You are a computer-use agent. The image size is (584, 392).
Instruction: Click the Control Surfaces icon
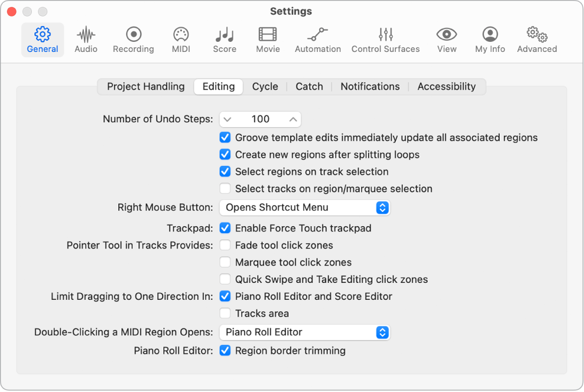tap(385, 40)
